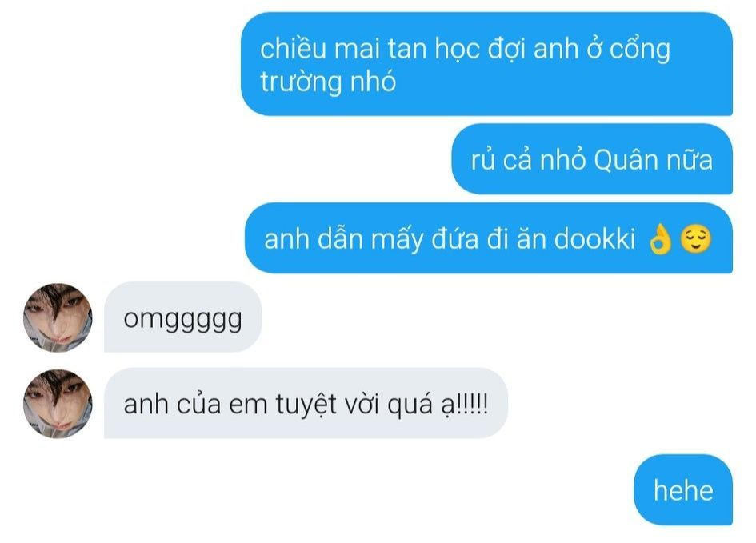
Task: Click the name "Quân" in the message
Action: [626, 160]
